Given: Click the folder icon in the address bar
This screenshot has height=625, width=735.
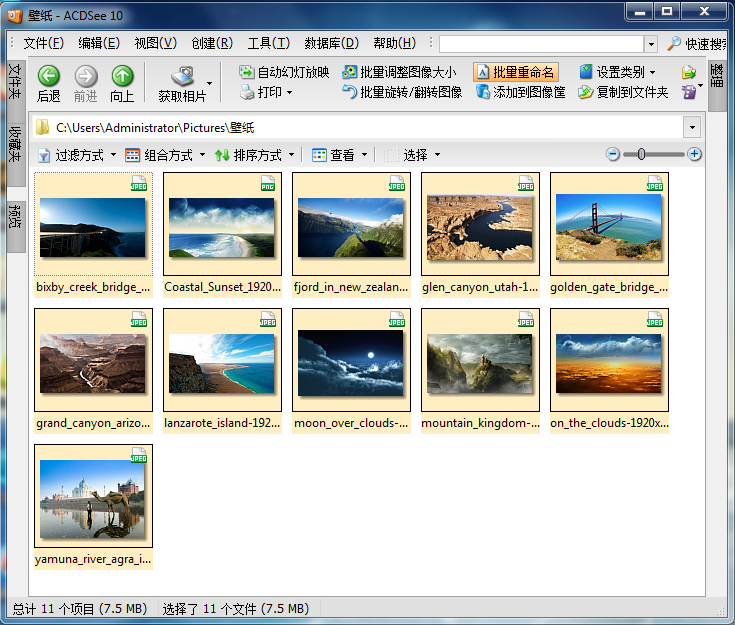Looking at the screenshot, I should coord(43,128).
